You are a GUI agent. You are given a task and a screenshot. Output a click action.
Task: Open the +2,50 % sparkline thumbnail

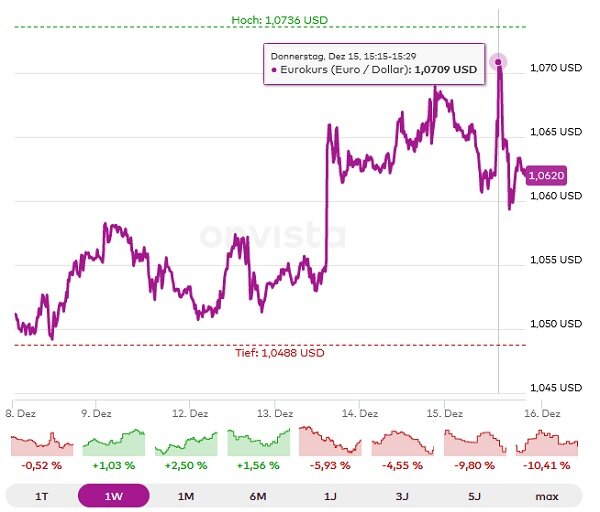tap(186, 443)
